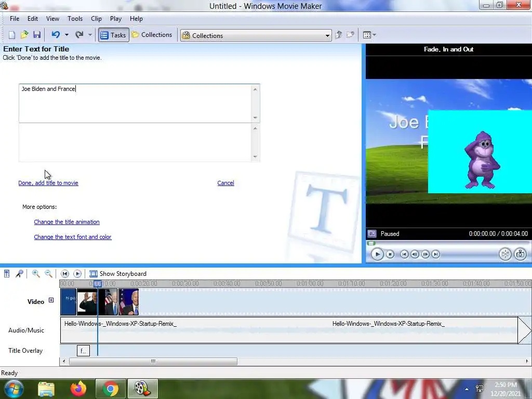Click the timeline horizontal scrollbar thumb

coord(153,362)
